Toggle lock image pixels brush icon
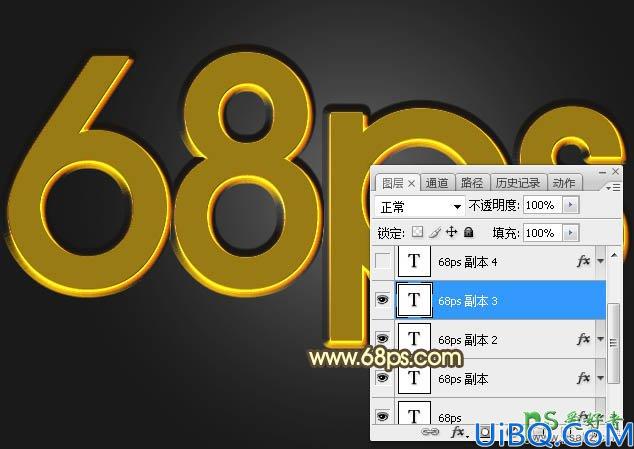The width and height of the screenshot is (634, 449). click(435, 232)
